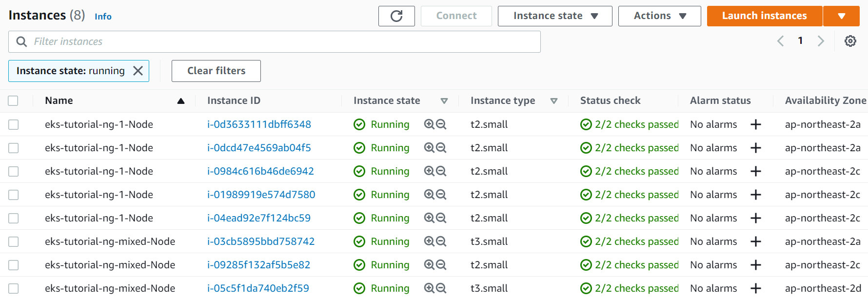Zoom out filter for i-01989919e574d7580 state

[441, 195]
